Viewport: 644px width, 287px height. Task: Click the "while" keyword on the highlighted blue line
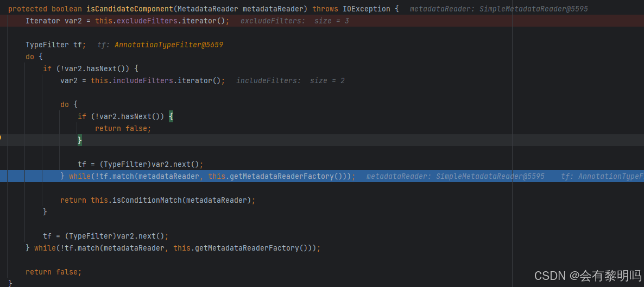point(80,176)
